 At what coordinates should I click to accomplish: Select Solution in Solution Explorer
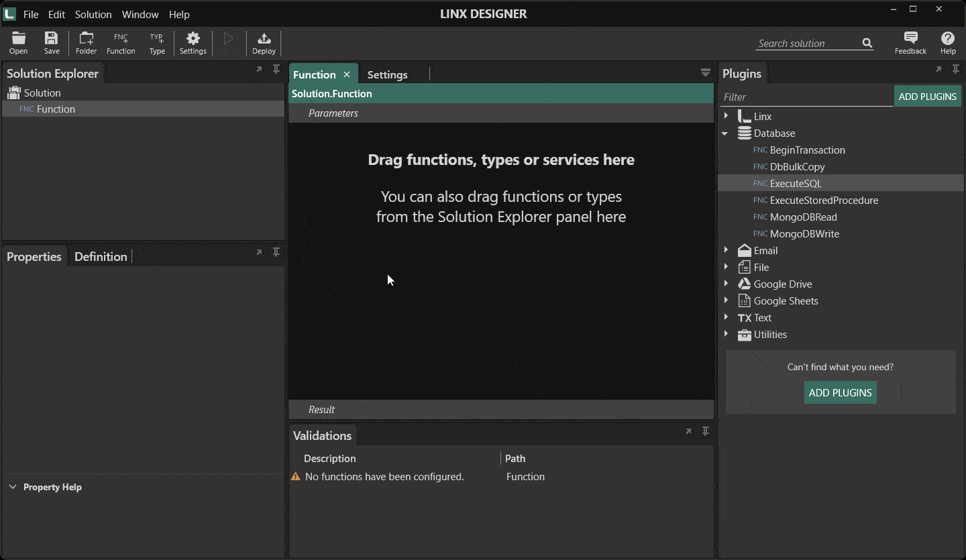pyautogui.click(x=144, y=93)
